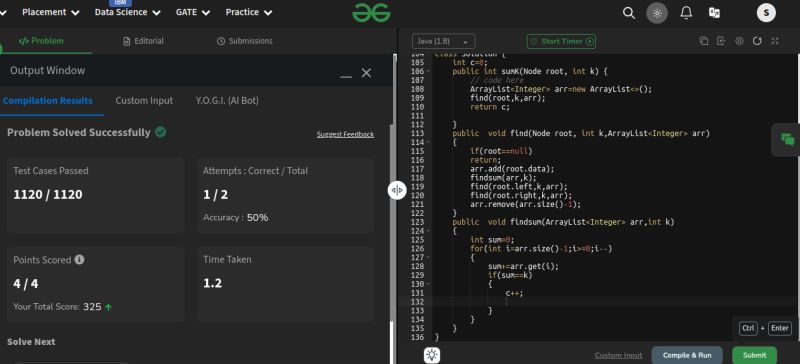Switch to the Custom Input tab
This screenshot has height=364, width=800.
point(144,101)
